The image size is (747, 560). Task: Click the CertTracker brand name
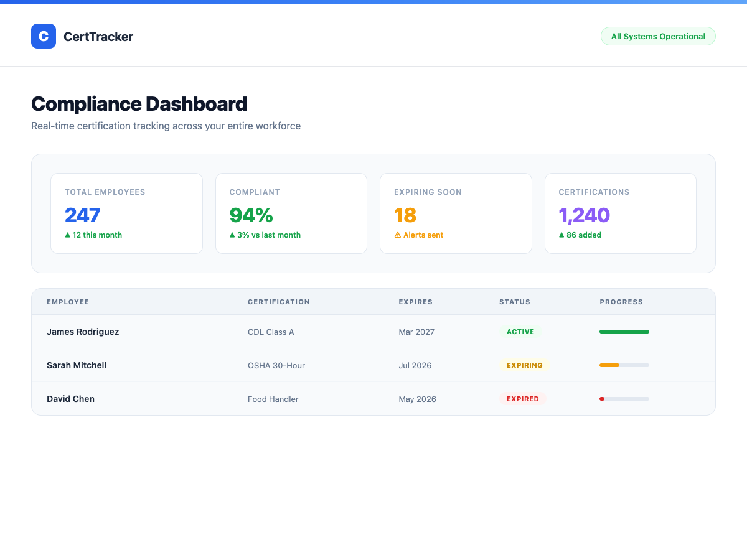[x=98, y=37]
